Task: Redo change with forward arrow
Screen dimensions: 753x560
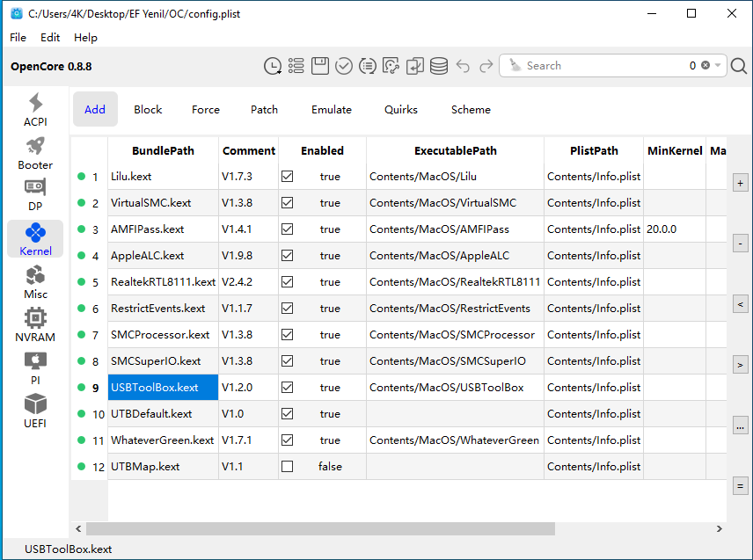Action: click(x=486, y=66)
